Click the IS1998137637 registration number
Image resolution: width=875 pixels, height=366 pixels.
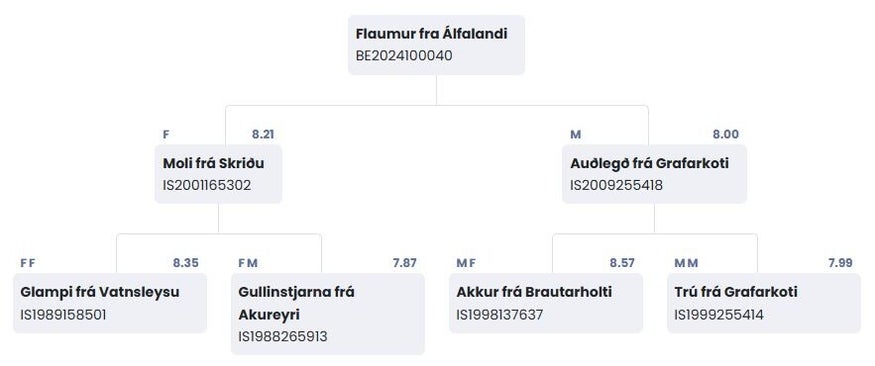click(x=499, y=315)
